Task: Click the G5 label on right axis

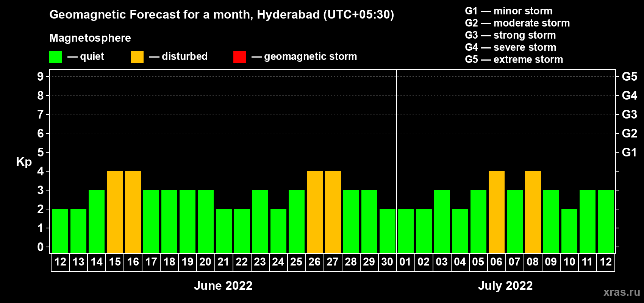Action: click(630, 77)
